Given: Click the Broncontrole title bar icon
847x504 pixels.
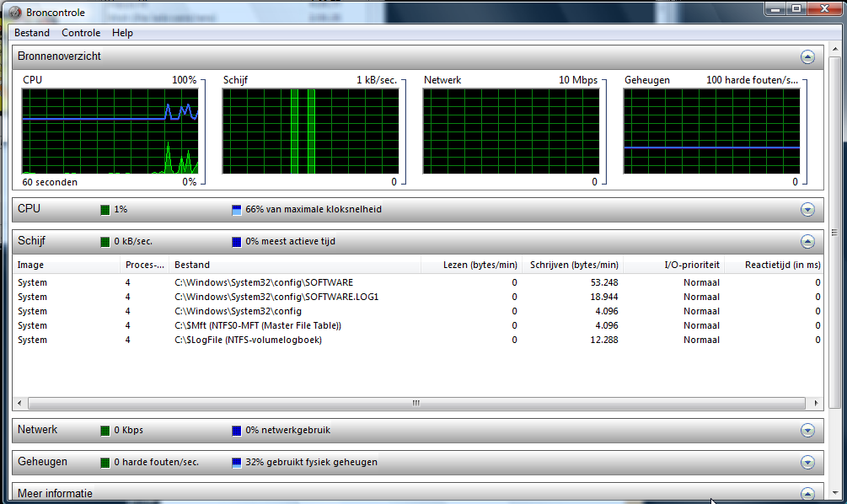Looking at the screenshot, I should tap(15, 12).
